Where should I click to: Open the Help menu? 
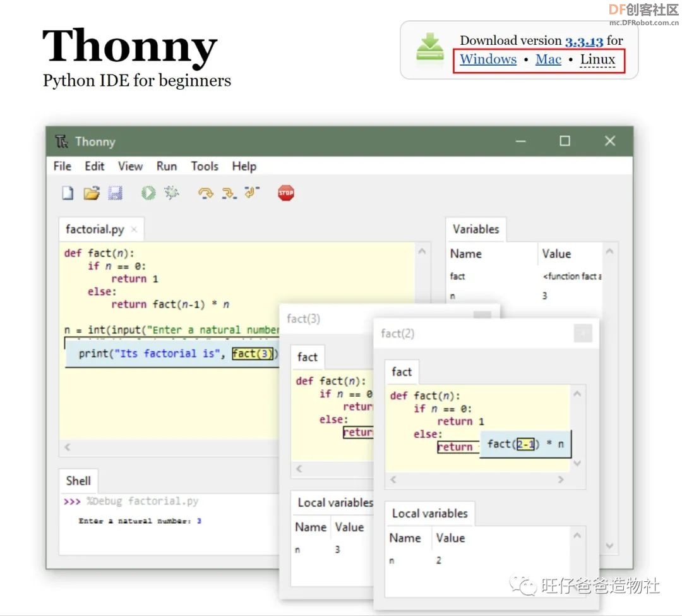tap(244, 166)
